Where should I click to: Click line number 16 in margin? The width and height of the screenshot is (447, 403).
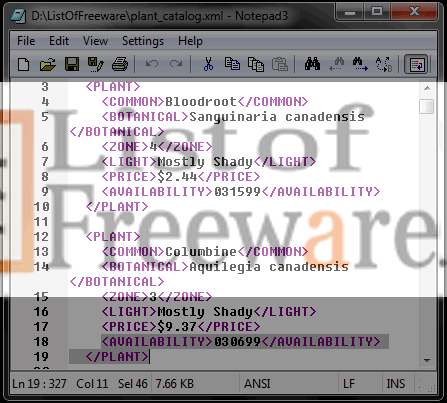41,312
